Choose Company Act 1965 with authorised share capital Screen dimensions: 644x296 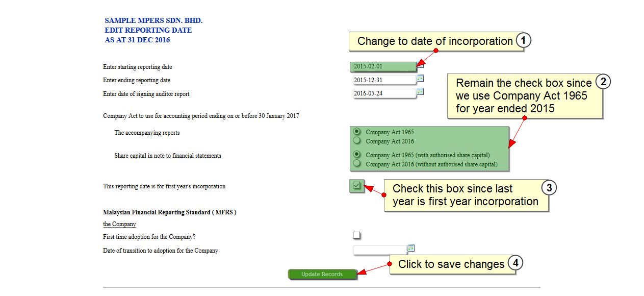click(357, 154)
